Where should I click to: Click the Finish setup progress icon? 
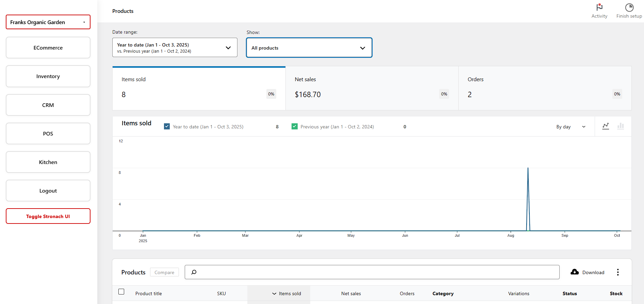tap(629, 7)
